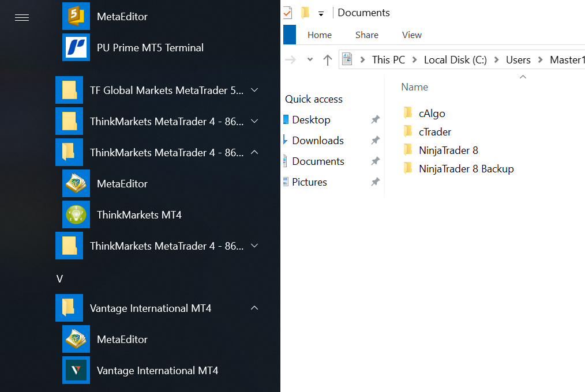
Task: Collapse the open ThinkMarkets MetaTrader 4 group chevron
Action: pyautogui.click(x=254, y=152)
